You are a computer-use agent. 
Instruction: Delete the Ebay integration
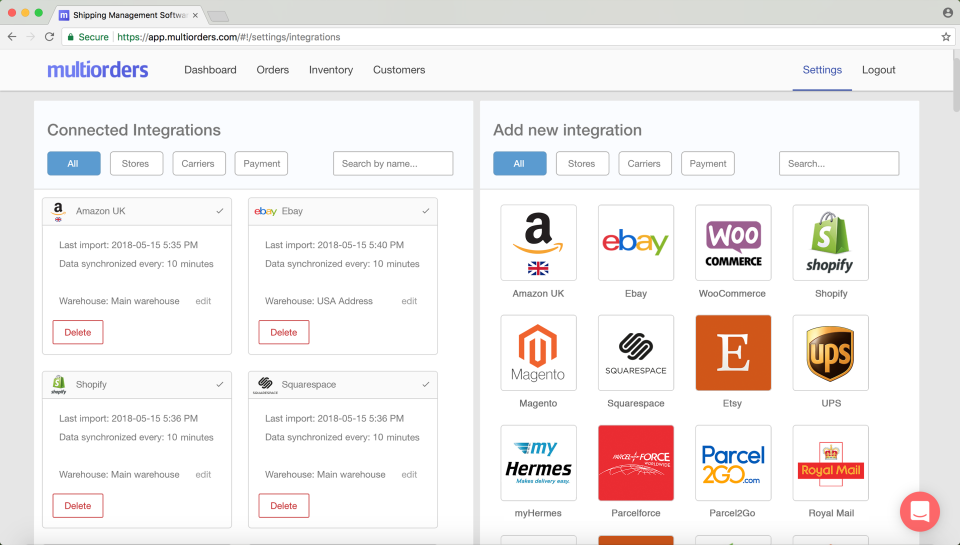click(283, 333)
